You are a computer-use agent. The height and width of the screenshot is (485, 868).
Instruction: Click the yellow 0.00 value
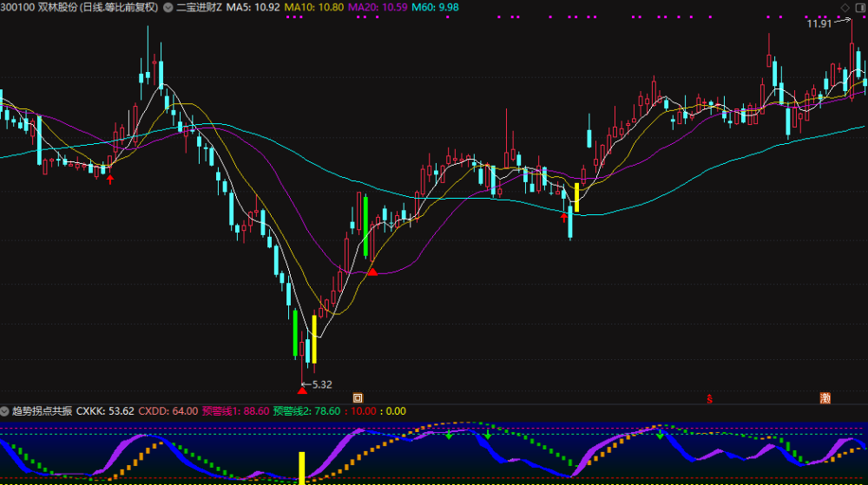[396, 411]
